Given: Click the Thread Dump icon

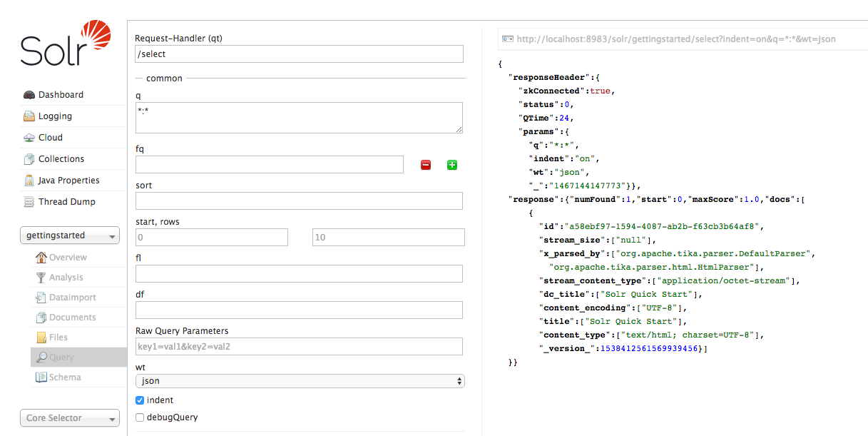Looking at the screenshot, I should pos(29,202).
